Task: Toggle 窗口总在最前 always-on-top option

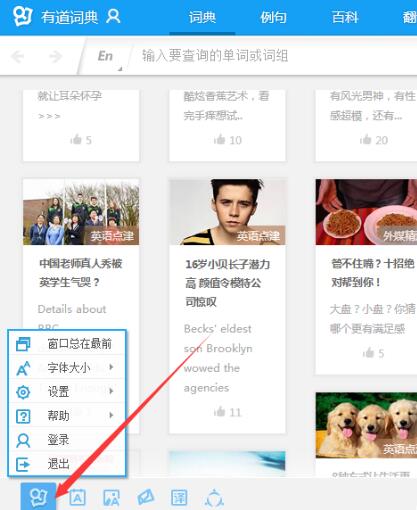Action: point(67,343)
